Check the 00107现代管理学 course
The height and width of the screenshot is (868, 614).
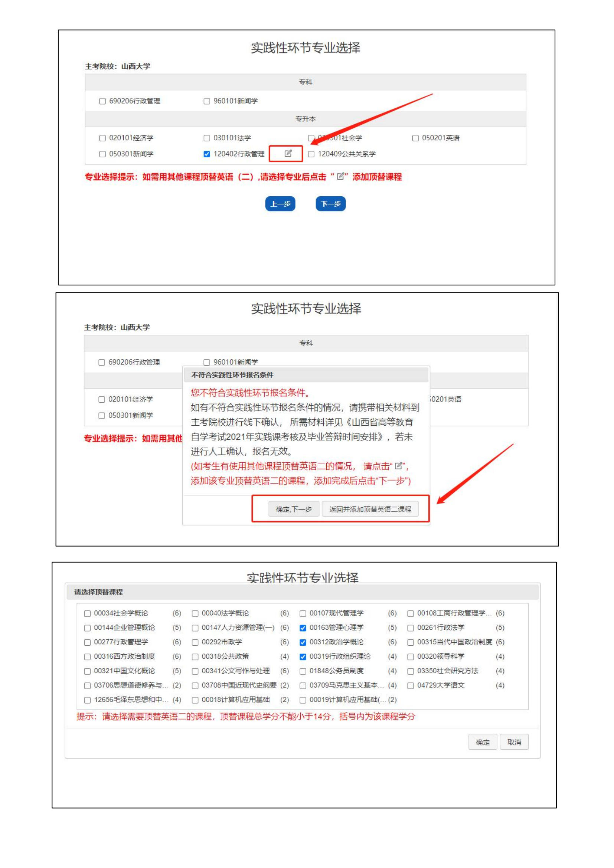[303, 613]
